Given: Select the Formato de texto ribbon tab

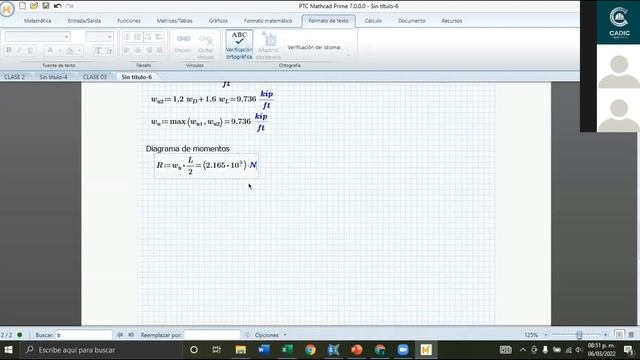Looking at the screenshot, I should point(328,21).
